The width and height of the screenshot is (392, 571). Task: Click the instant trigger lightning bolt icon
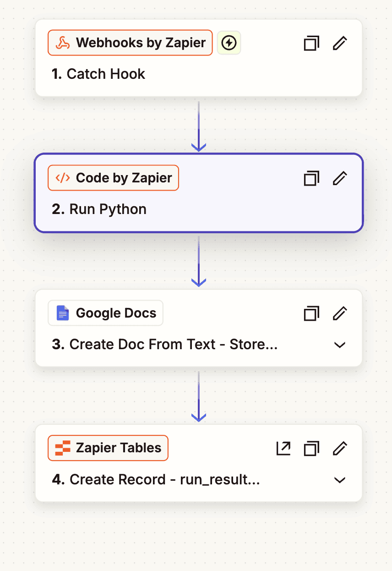pos(229,43)
